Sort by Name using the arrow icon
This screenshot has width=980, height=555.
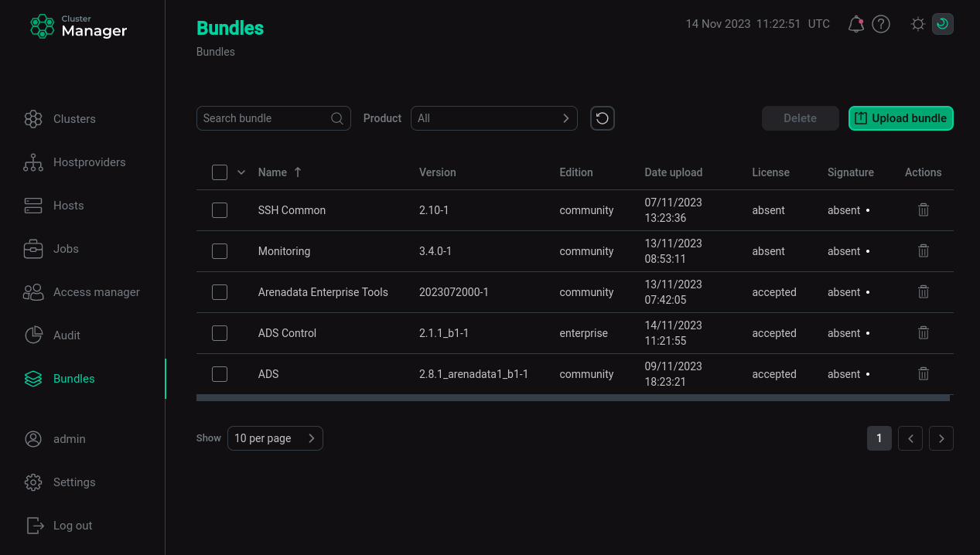298,172
